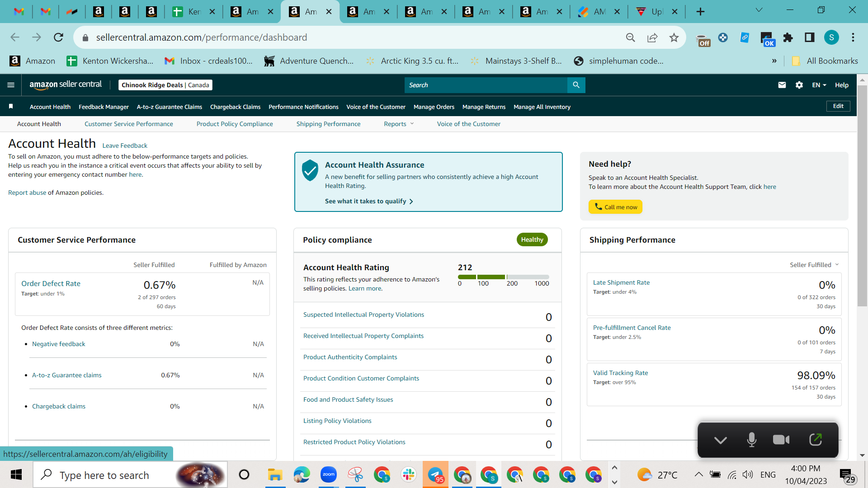Click the Chinook Ridge Deals Canada account switcher
868x488 pixels.
coord(165,85)
